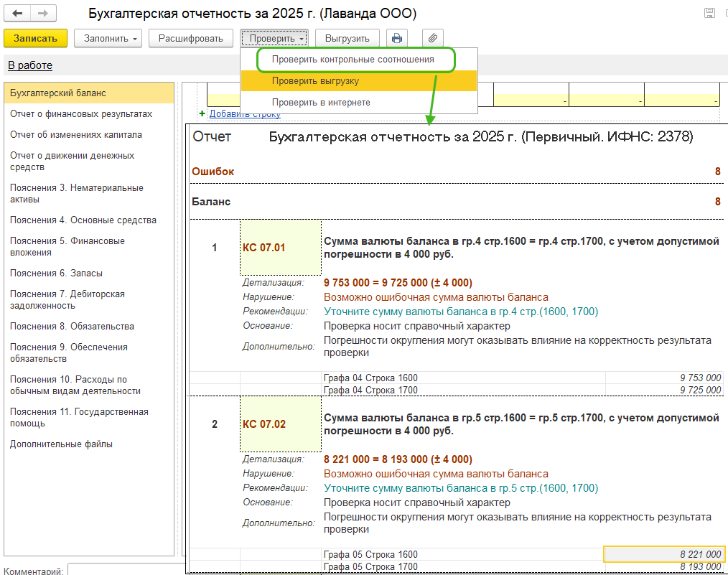Click the Выгрузить button

[x=347, y=38]
